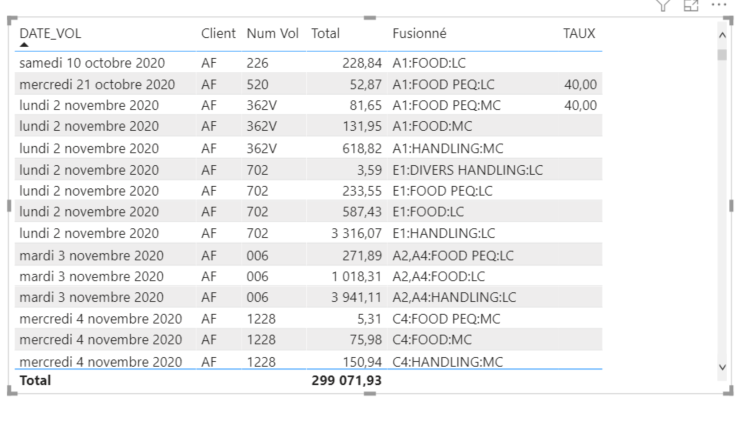Screen dimensions: 751x432
Task: Click Total value 75,98
Action: pyautogui.click(x=365, y=340)
